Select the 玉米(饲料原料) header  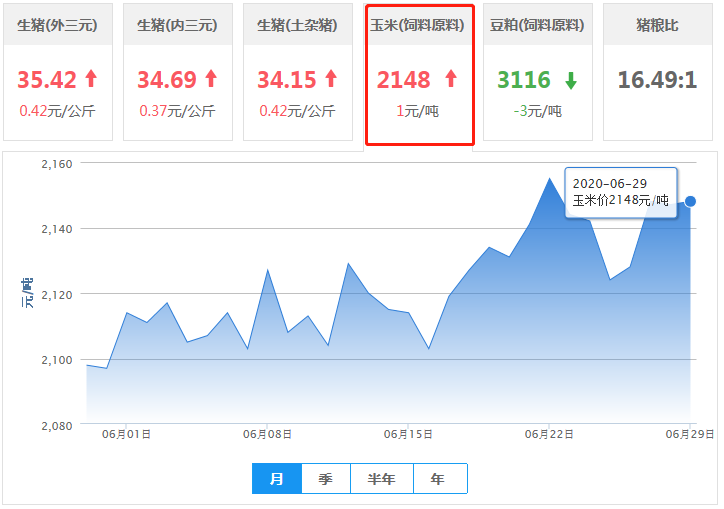point(418,25)
